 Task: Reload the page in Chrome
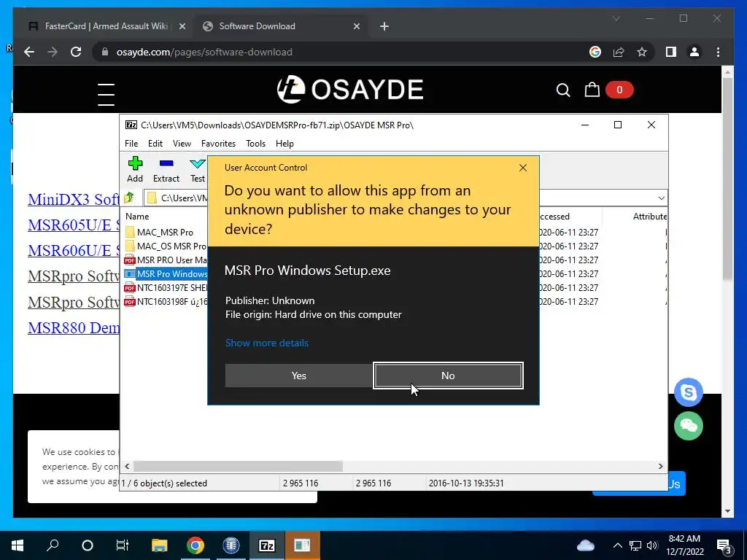[x=76, y=52]
